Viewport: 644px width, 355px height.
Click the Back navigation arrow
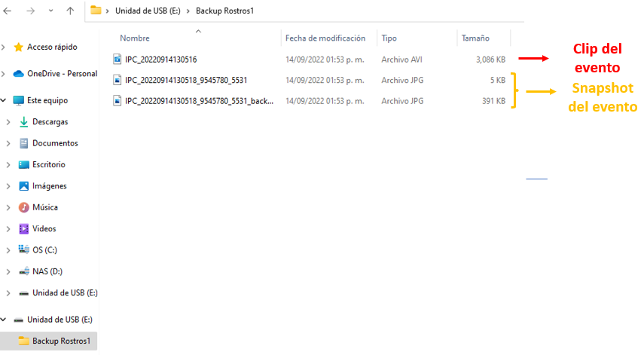[8, 11]
